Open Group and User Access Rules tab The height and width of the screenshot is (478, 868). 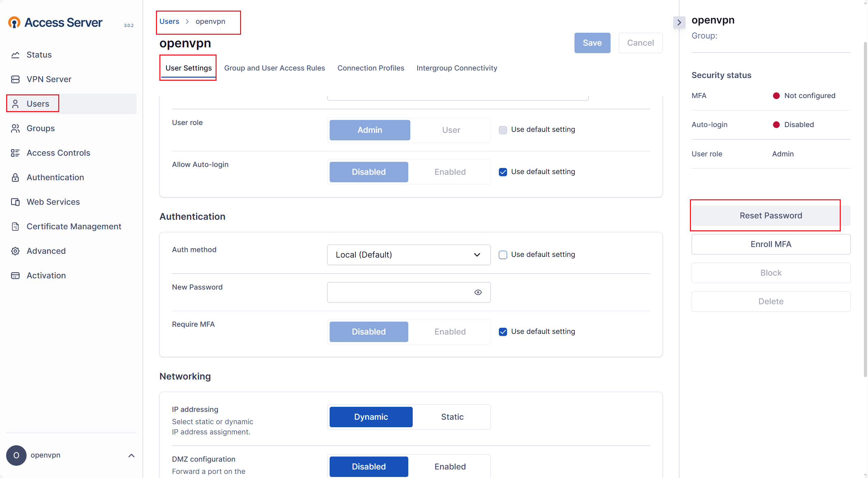click(x=274, y=68)
